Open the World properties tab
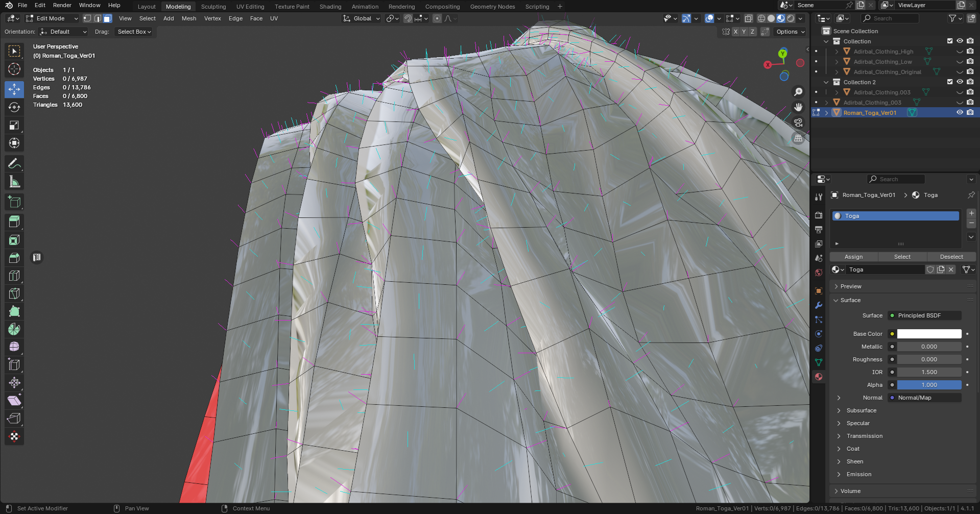980x514 pixels. pos(819,273)
